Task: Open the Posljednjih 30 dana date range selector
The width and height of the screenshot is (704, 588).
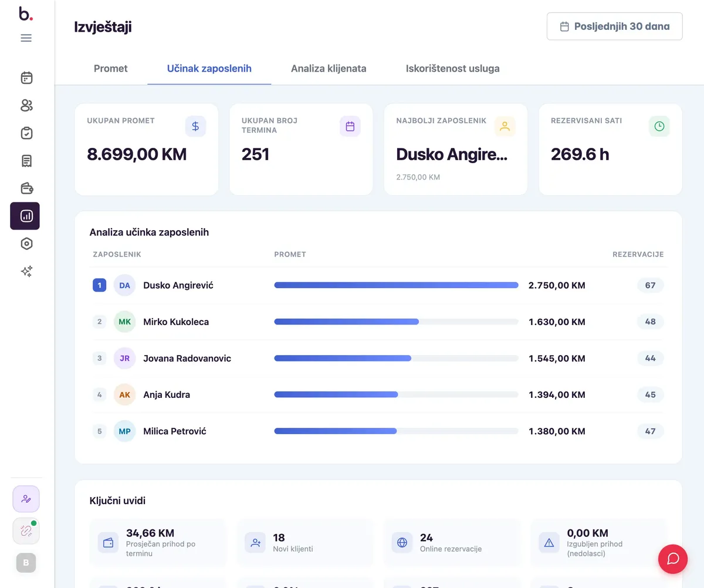Action: (x=614, y=26)
